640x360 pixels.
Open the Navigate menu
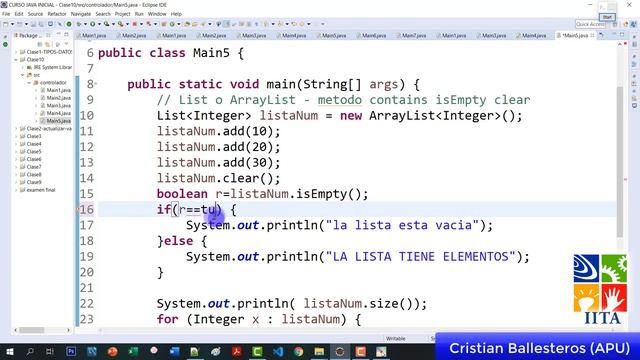point(81,14)
